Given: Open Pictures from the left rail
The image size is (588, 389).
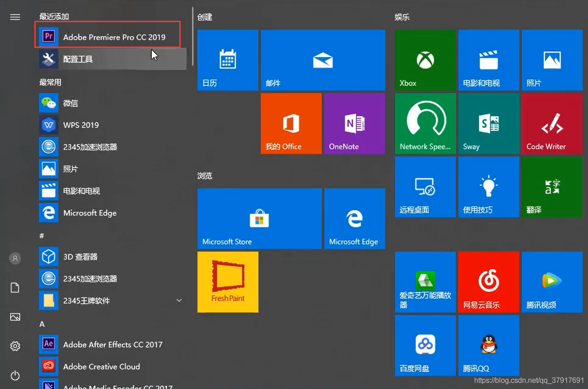Looking at the screenshot, I should 15,317.
